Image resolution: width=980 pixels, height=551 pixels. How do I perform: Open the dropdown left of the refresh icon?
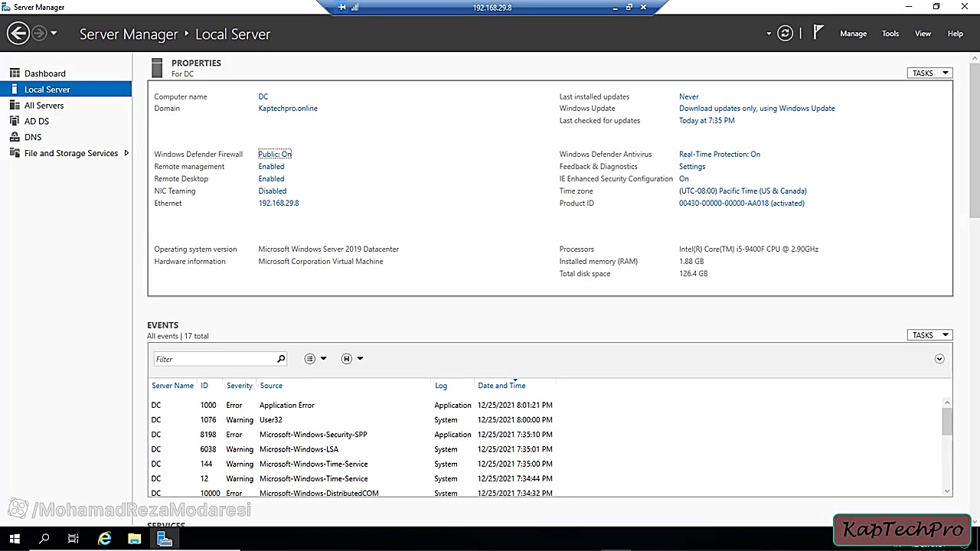point(769,34)
